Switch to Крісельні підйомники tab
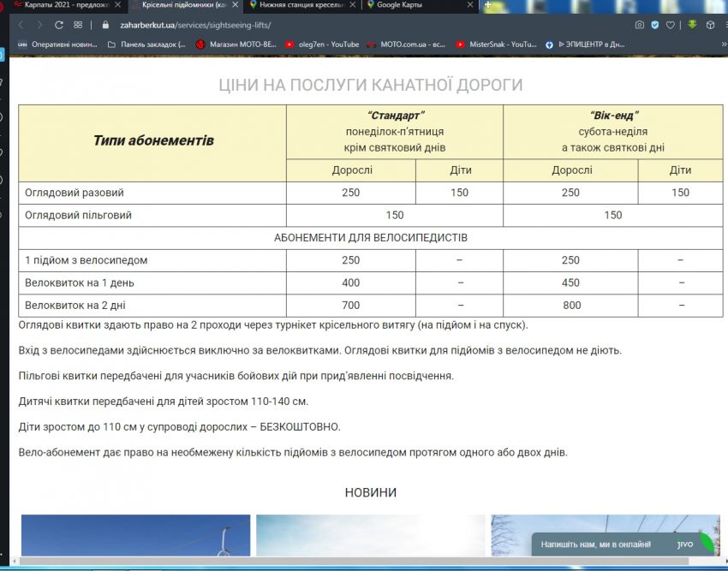Image resolution: width=728 pixels, height=571 pixels. [x=186, y=4]
